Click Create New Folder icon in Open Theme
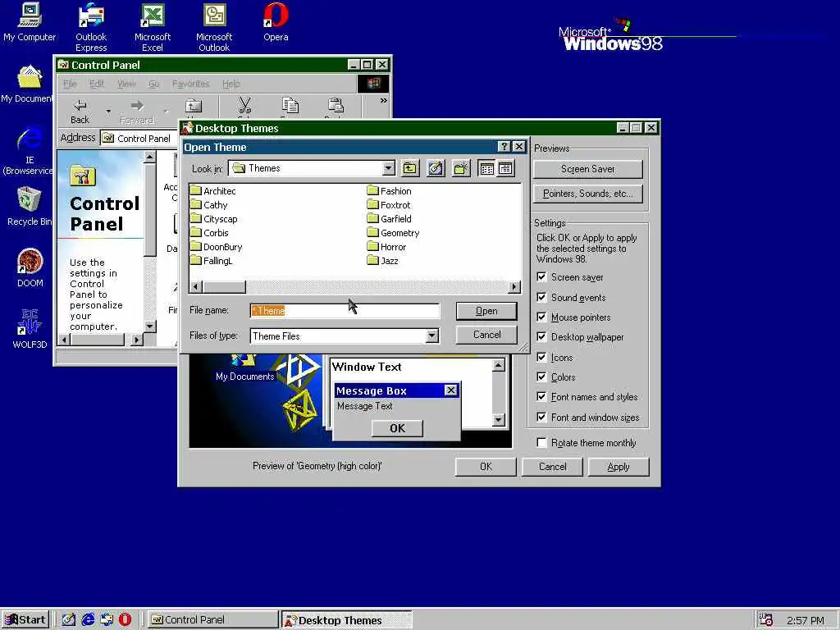 coord(461,168)
